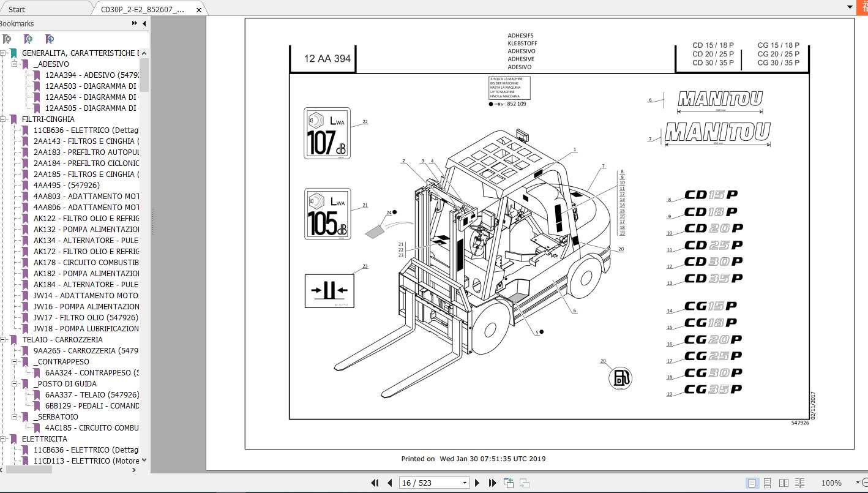This screenshot has height=493, width=868.
Task: Click the double-arrow icon in Bookmarks header
Action: click(135, 23)
